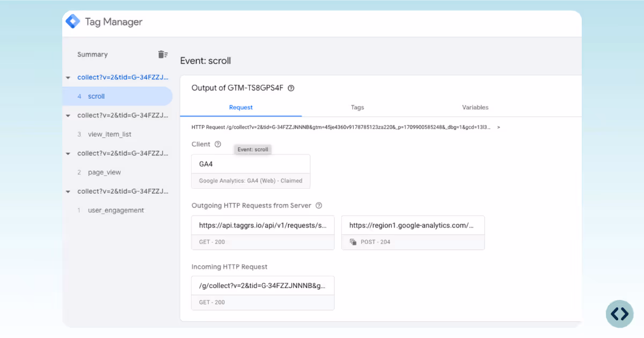Image resolution: width=644 pixels, height=338 pixels.
Task: Collapse the collect group containing view_item_list
Action: click(x=68, y=115)
